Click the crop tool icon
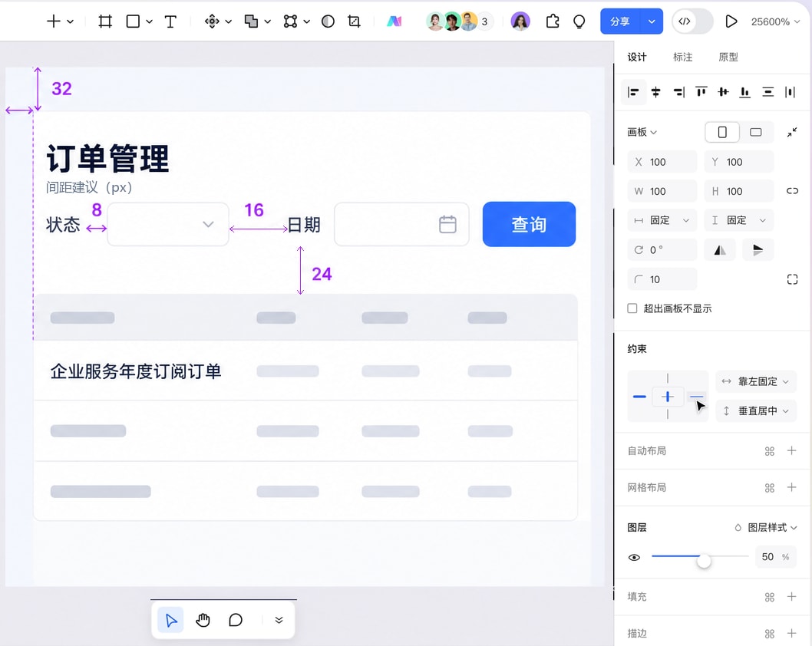This screenshot has height=646, width=812. tap(355, 21)
